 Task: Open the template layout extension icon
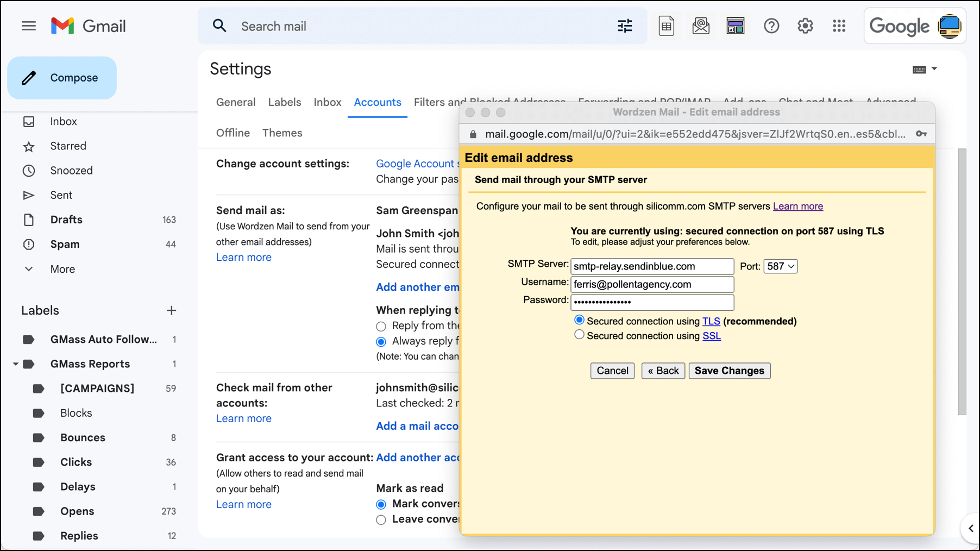pyautogui.click(x=736, y=26)
